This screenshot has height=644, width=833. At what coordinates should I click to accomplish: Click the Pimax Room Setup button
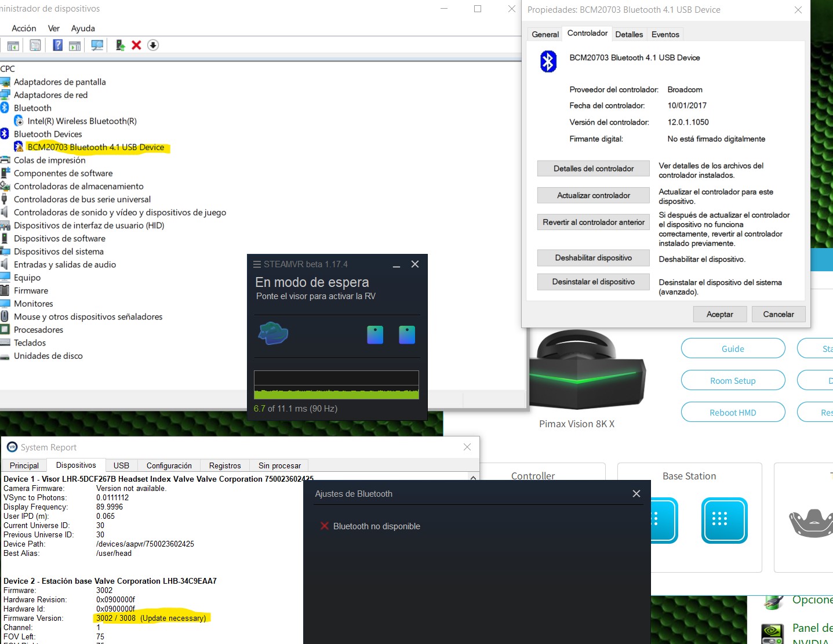tap(733, 380)
